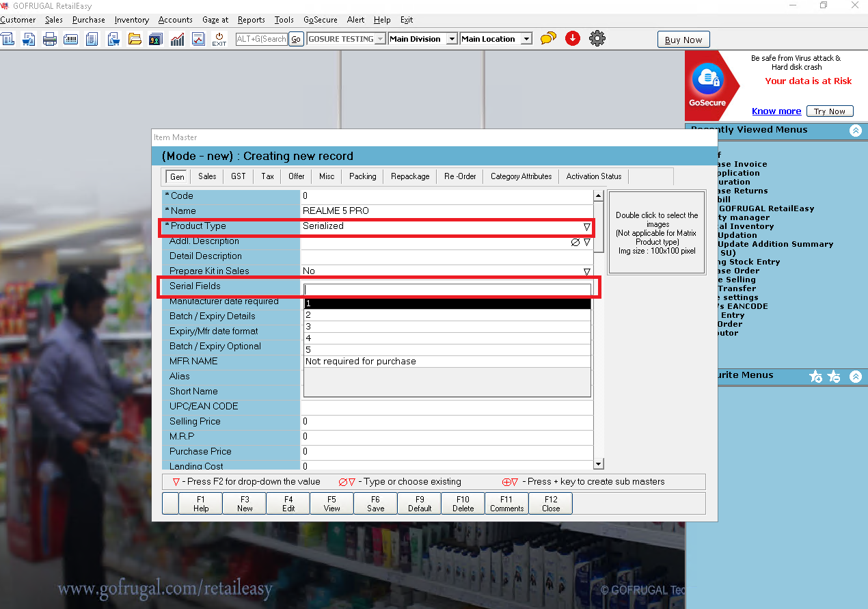Collapse the Recently Viewed Menus panel
Image resolution: width=868 pixels, height=609 pixels.
pyautogui.click(x=856, y=131)
